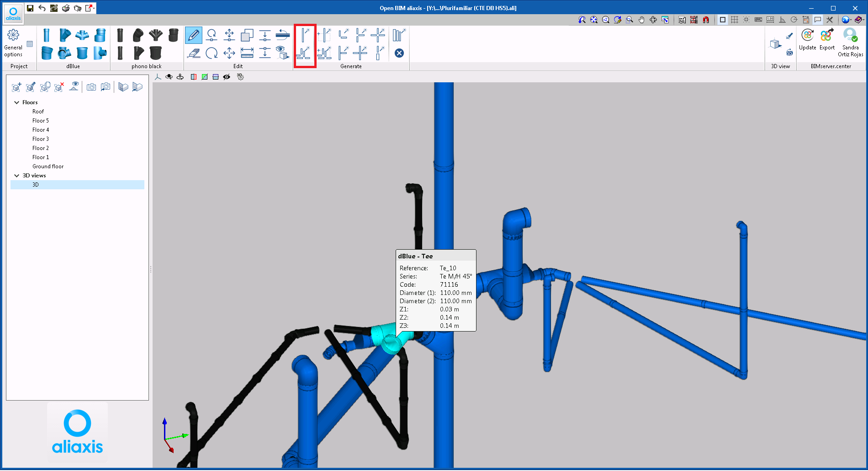Click the blue circle X cancel icon
The height and width of the screenshot is (471, 868).
[x=399, y=53]
